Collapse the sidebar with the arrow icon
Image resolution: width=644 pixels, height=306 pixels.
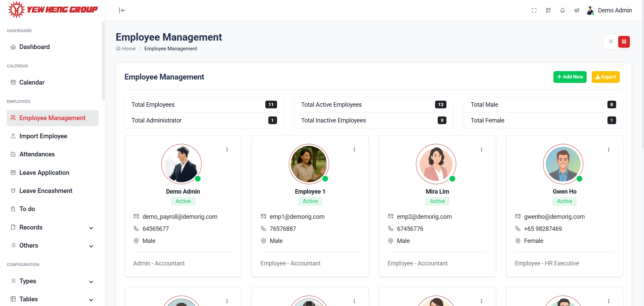[x=122, y=10]
